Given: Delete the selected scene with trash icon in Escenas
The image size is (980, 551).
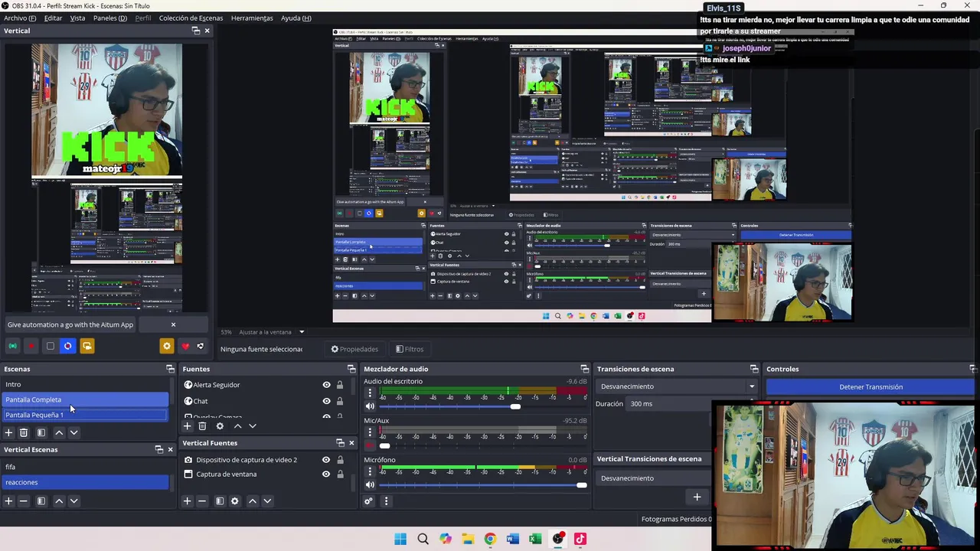Looking at the screenshot, I should [24, 432].
